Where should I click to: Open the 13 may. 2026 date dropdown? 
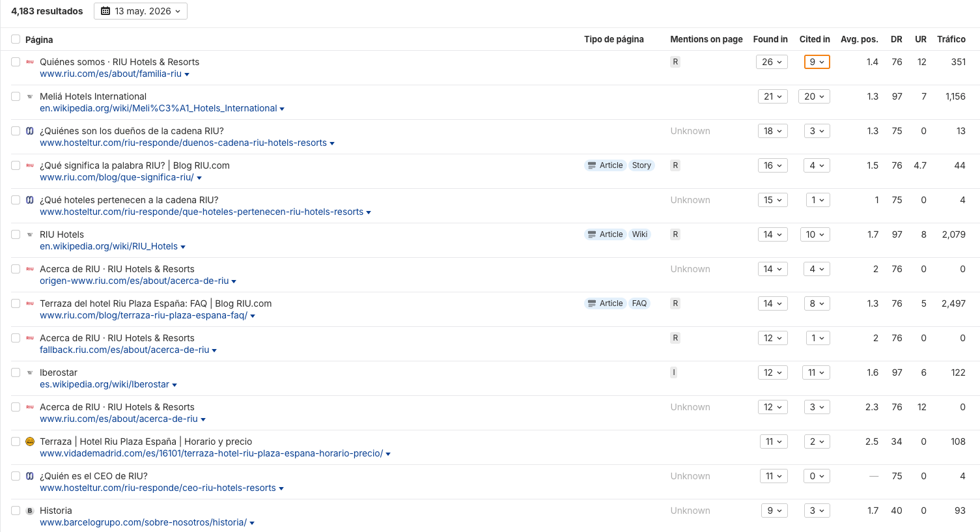coord(141,11)
